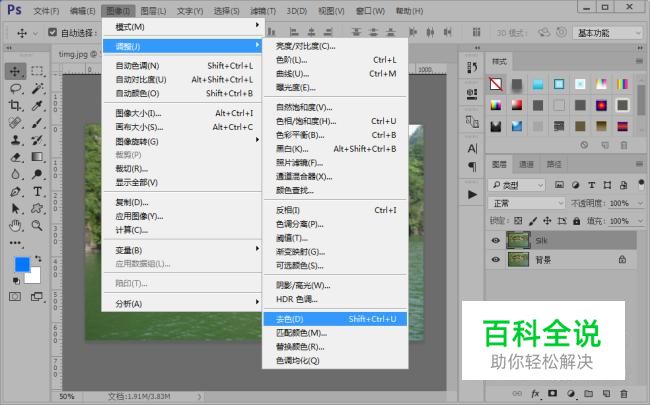The width and height of the screenshot is (650, 405).
Task: Select the Healing Brush tool
Action: pos(15,123)
